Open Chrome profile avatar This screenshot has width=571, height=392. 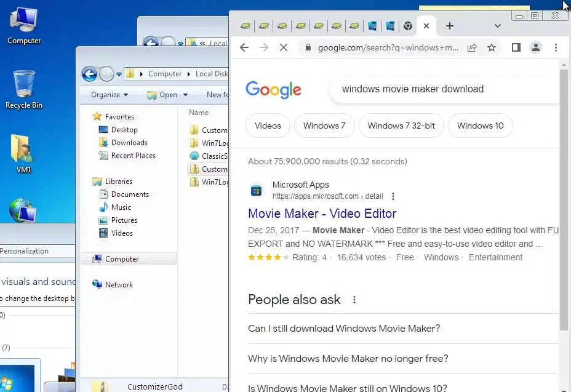pyautogui.click(x=536, y=47)
